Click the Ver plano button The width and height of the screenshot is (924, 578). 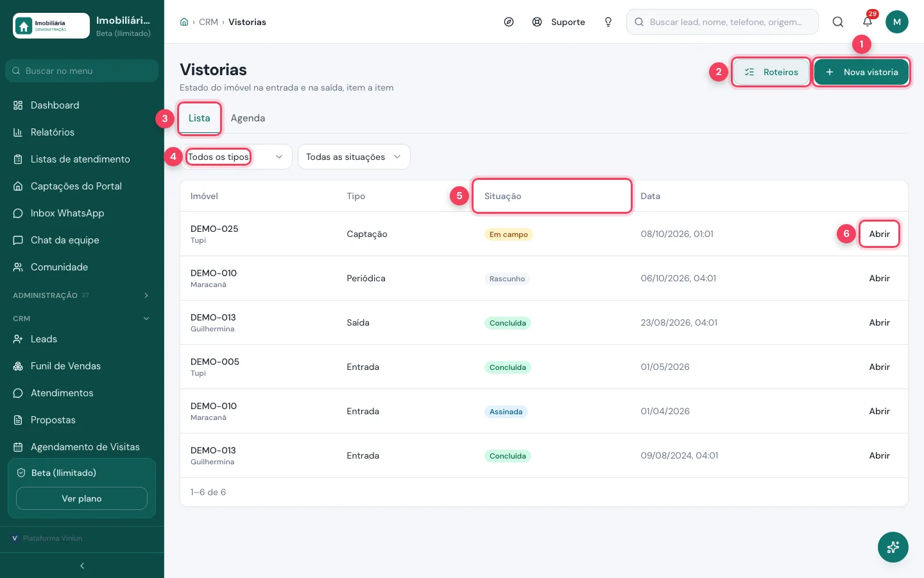pos(81,498)
